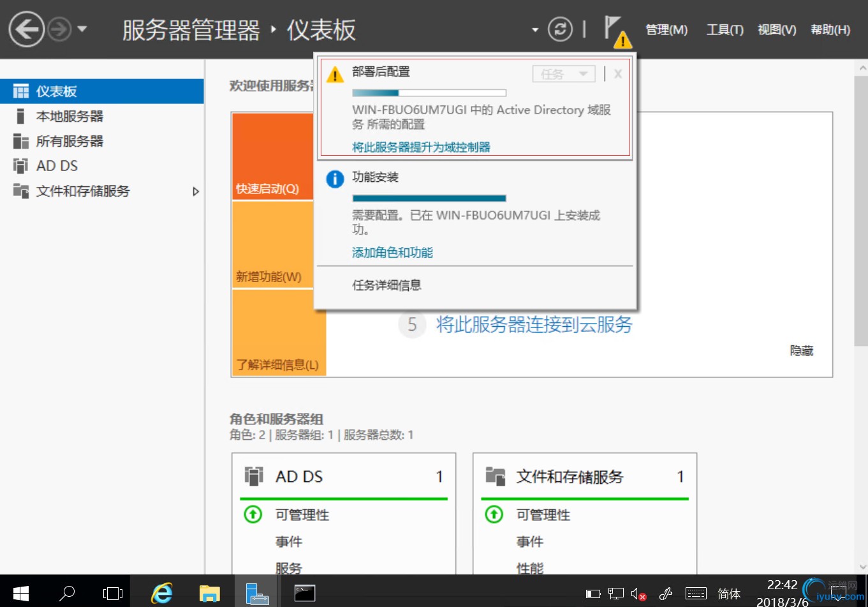Expand the 文件和存储服务 submenu arrow

(196, 191)
